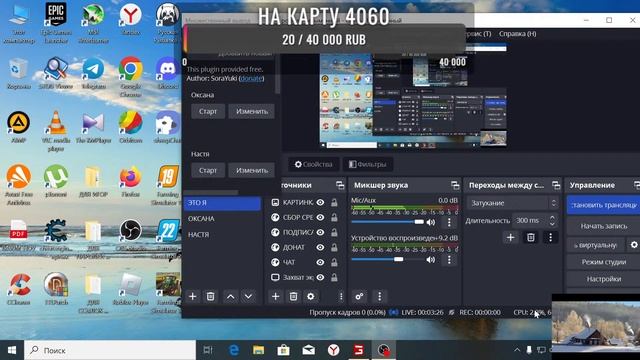Click the playback device volume slider

pyautogui.click(x=388, y=260)
